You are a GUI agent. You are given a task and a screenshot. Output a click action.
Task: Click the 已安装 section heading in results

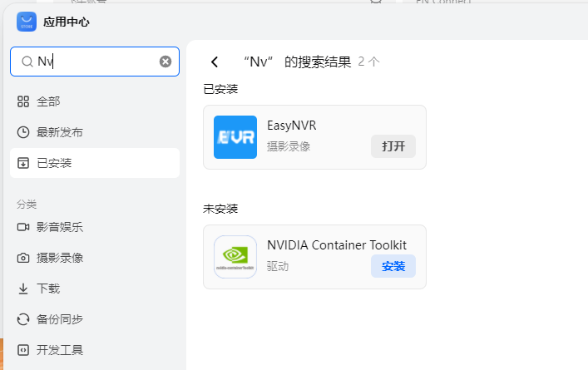click(x=220, y=89)
